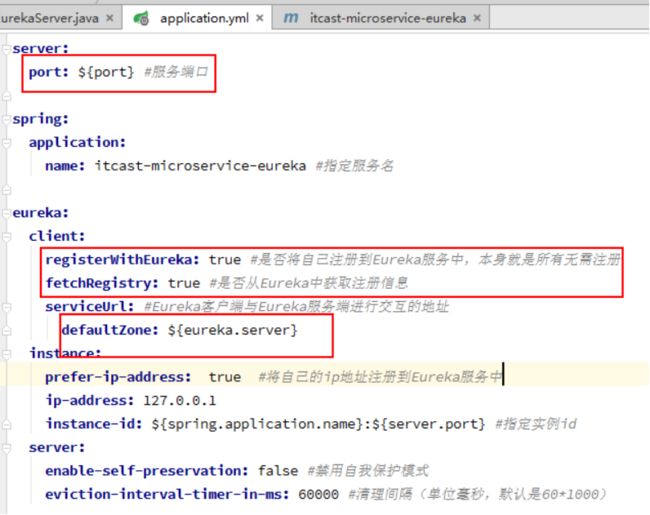Collapse the application block fold marker

[6, 143]
